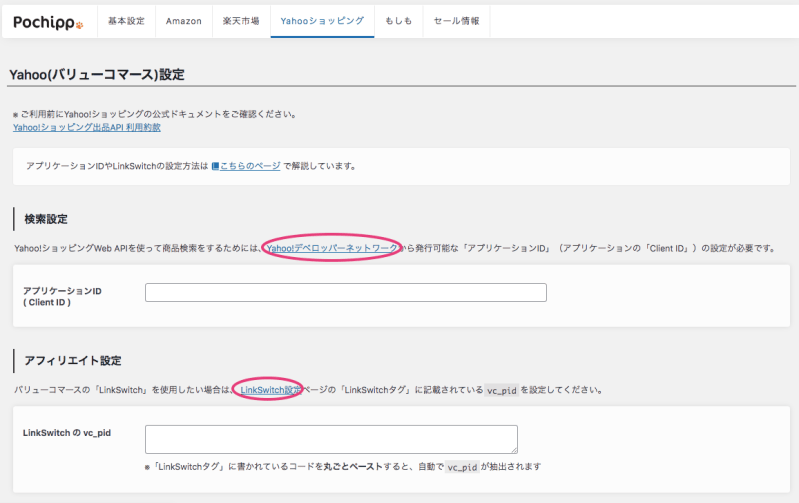
Task: Focus the LinkSwitch vc_pid text area
Action: (331, 439)
